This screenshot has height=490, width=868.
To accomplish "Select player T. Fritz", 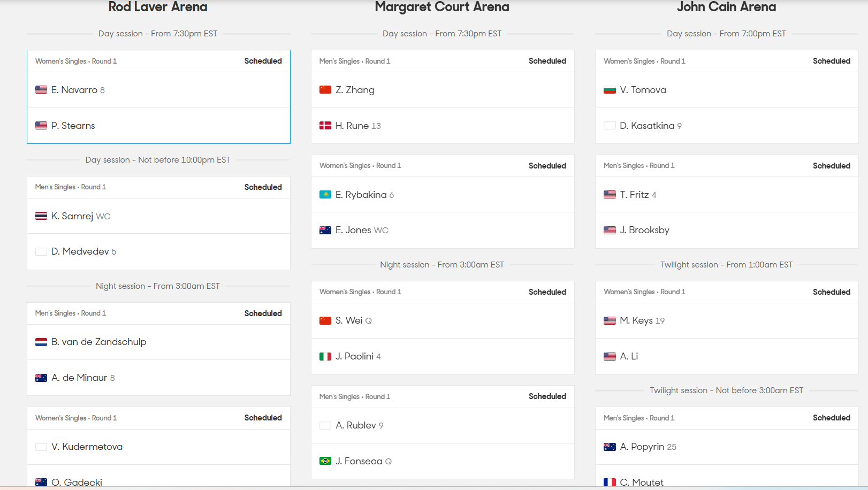I will (x=634, y=195).
